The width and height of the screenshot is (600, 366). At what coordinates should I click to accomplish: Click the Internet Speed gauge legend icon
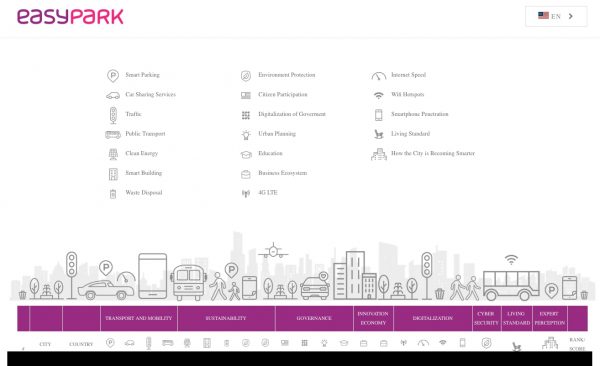click(x=378, y=76)
